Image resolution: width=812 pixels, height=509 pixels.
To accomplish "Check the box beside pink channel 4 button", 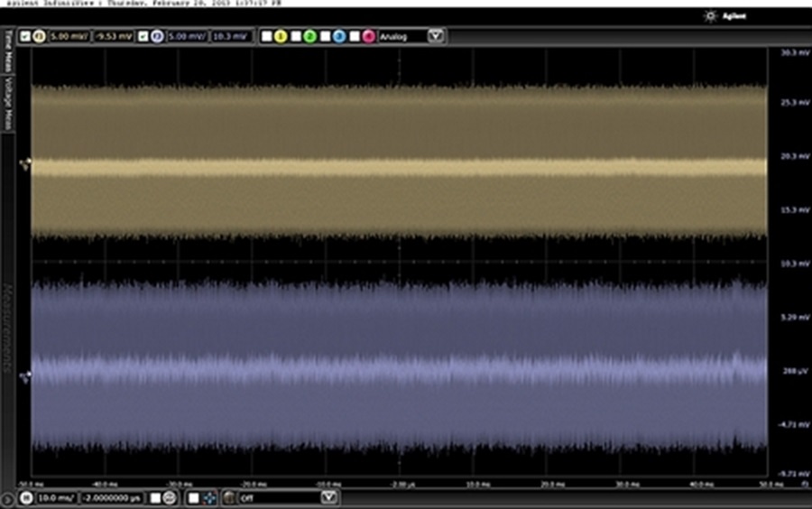I will pos(355,36).
